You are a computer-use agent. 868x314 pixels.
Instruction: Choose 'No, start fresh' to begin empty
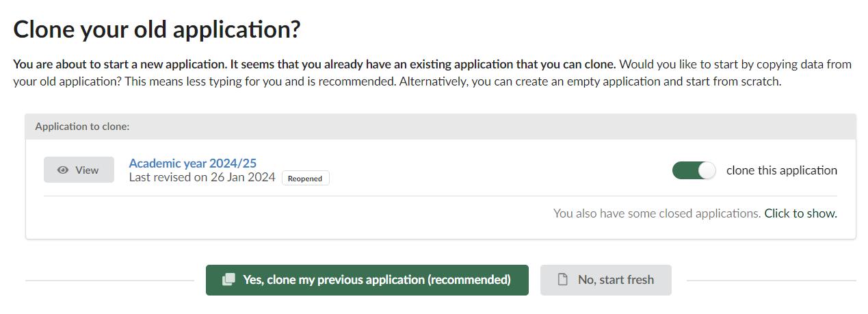(605, 280)
